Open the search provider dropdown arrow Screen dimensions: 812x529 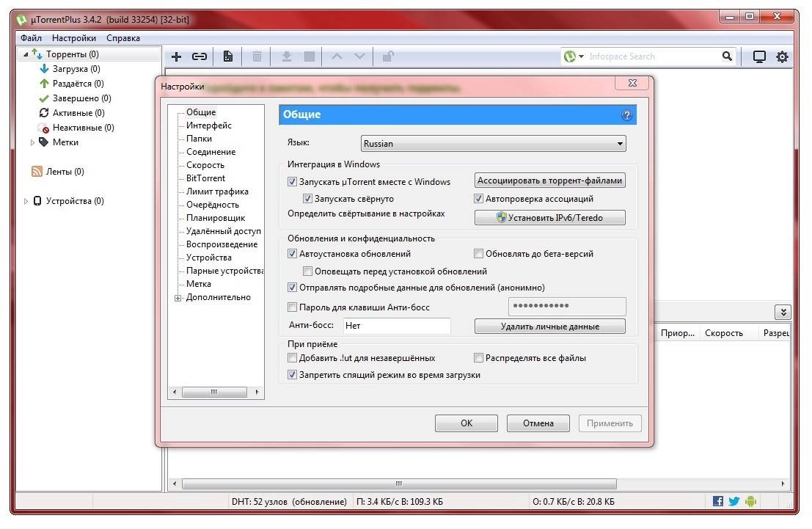pos(582,56)
